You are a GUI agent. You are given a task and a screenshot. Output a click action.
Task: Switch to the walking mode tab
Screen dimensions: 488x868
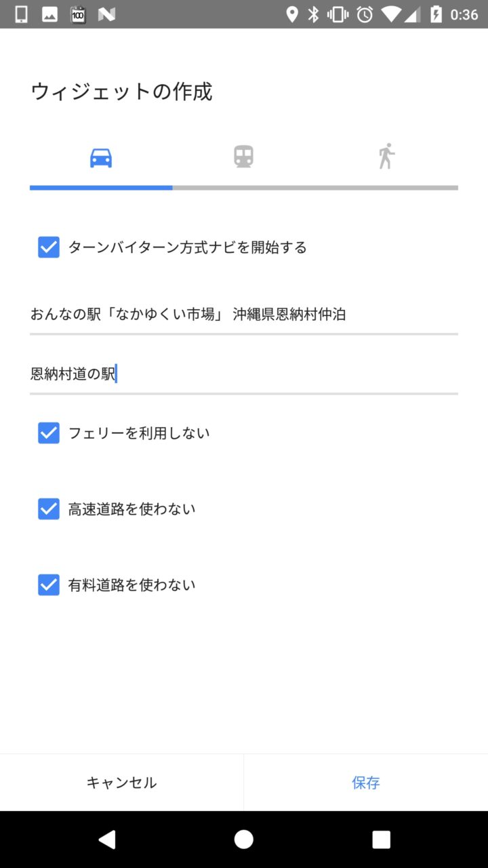386,157
